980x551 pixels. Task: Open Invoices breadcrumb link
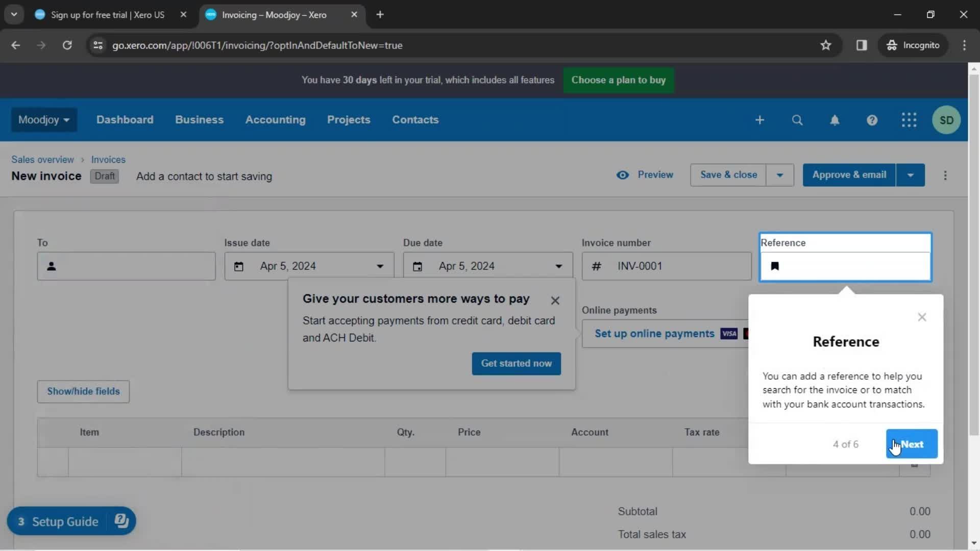tap(108, 160)
